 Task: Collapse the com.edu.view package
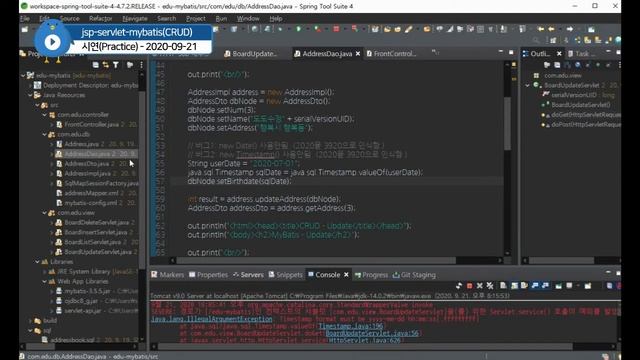click(44, 213)
